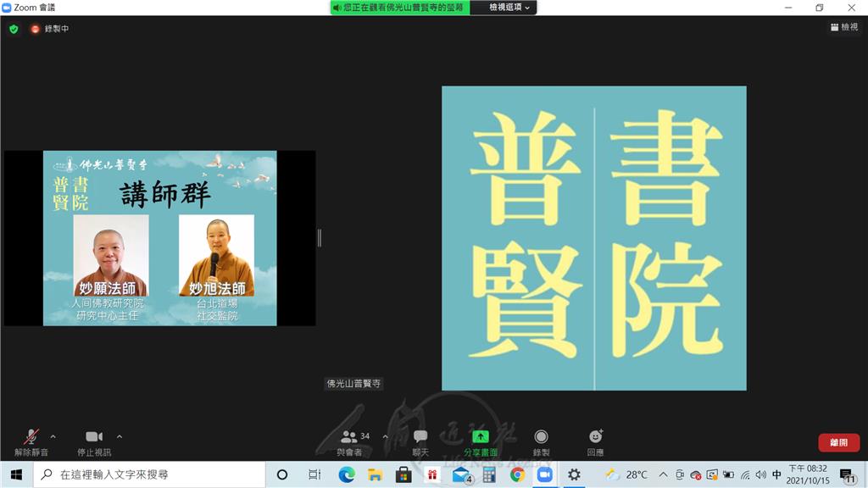Click the divider handle between panels
This screenshot has width=868, height=488.
(x=320, y=238)
